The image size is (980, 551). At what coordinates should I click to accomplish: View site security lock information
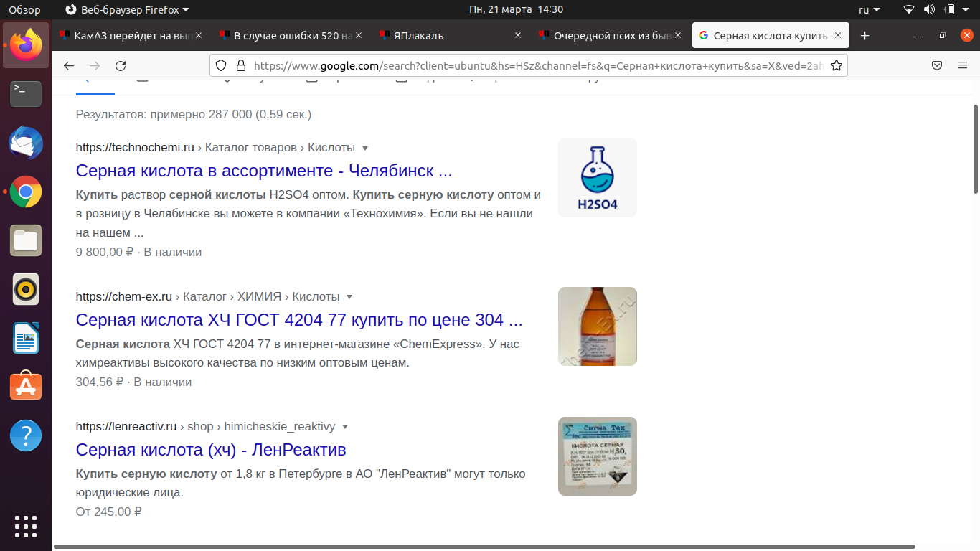[240, 65]
